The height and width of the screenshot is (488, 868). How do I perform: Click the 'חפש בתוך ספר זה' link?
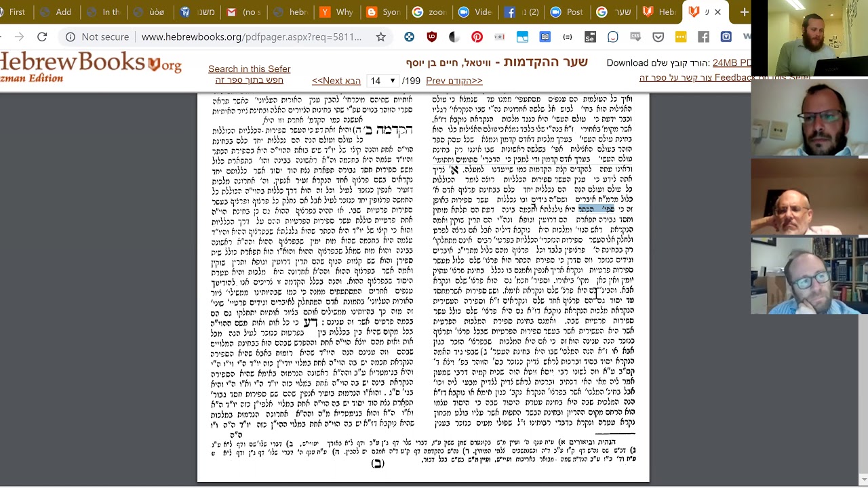pyautogui.click(x=249, y=80)
